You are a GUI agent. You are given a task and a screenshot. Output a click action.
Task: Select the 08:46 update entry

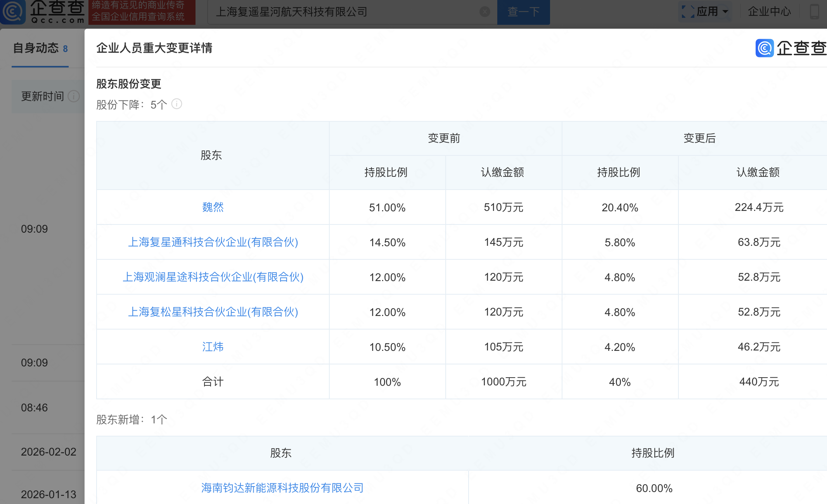click(x=35, y=408)
